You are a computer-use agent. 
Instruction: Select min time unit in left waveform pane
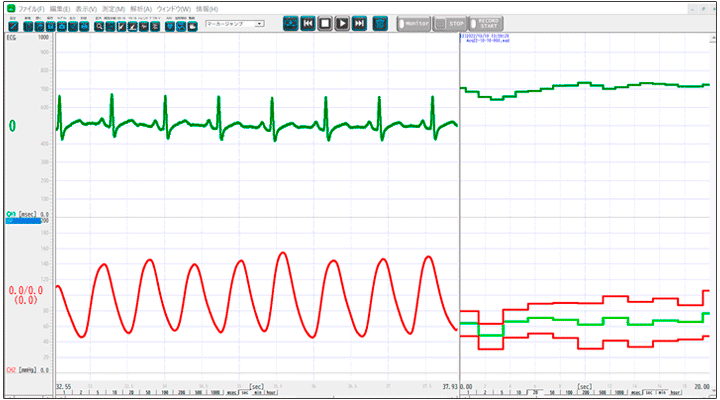point(258,393)
